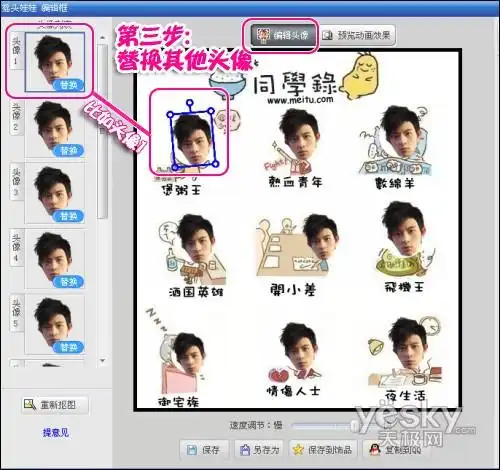This screenshot has height=470, width=500.
Task: Click the 保存到饰品 star icon
Action: point(298,450)
